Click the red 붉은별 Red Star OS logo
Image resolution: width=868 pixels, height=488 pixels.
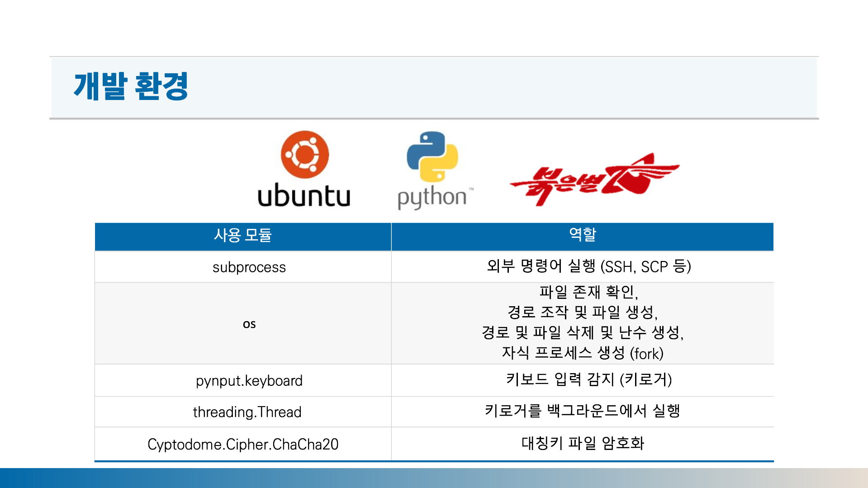[594, 180]
